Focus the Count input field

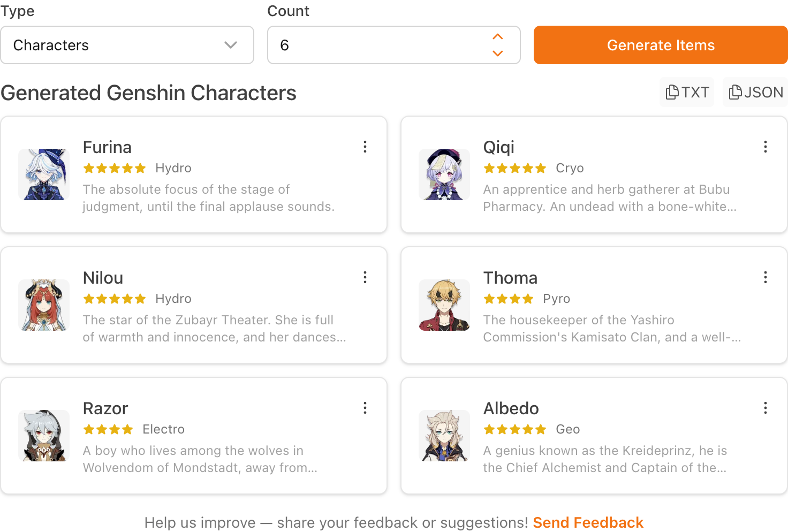pyautogui.click(x=380, y=45)
